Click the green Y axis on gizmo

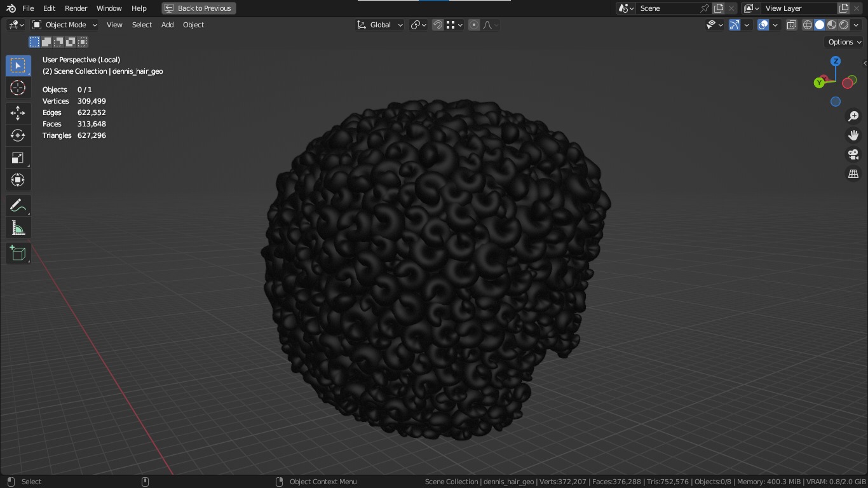click(819, 83)
